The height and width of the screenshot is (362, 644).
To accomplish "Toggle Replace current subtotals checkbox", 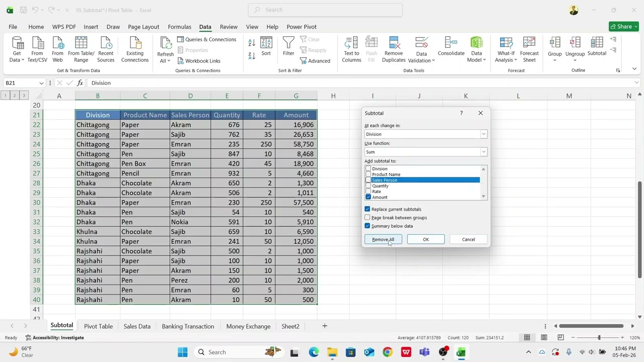I will tap(367, 209).
